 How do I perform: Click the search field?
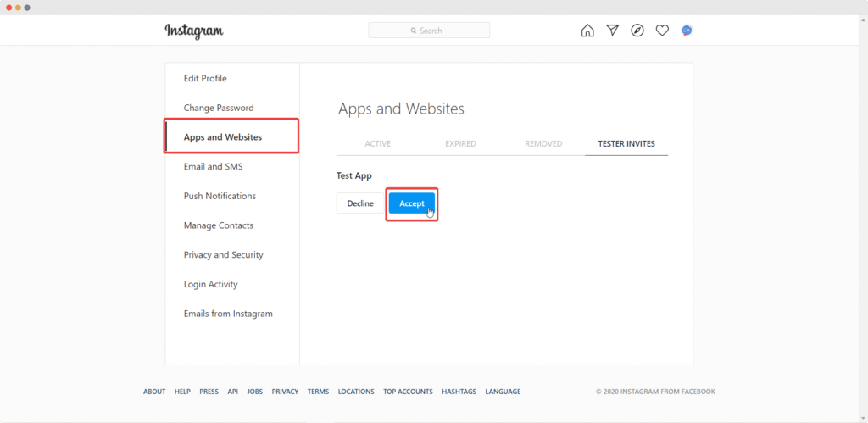[x=429, y=31]
